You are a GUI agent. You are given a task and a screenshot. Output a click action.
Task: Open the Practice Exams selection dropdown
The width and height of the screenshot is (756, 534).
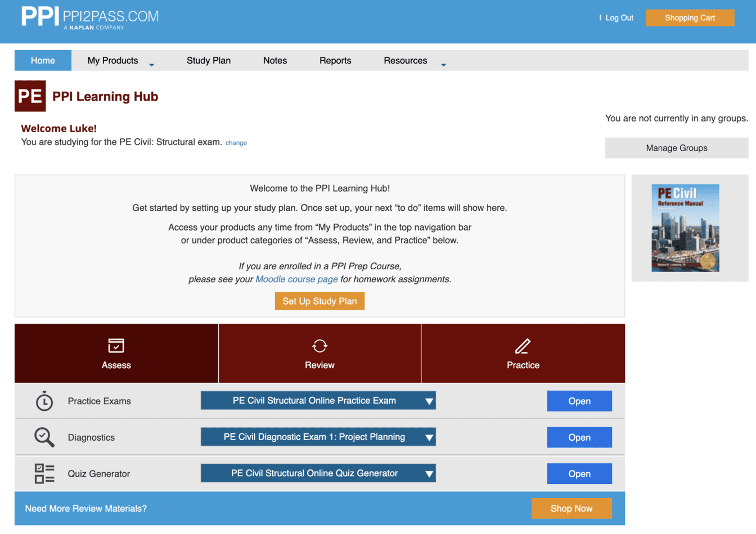[318, 400]
